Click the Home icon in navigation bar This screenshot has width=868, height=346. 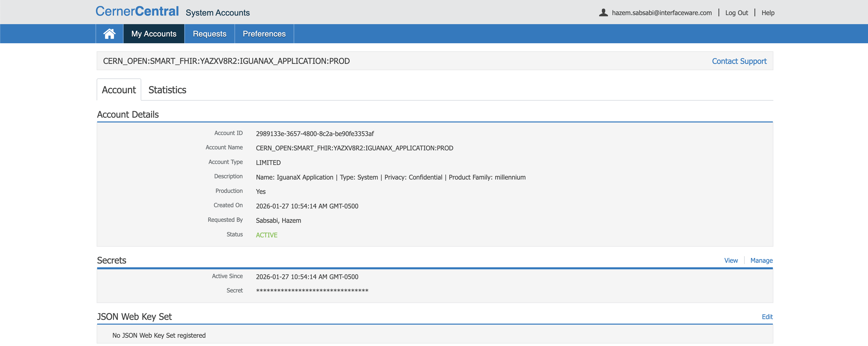click(109, 34)
